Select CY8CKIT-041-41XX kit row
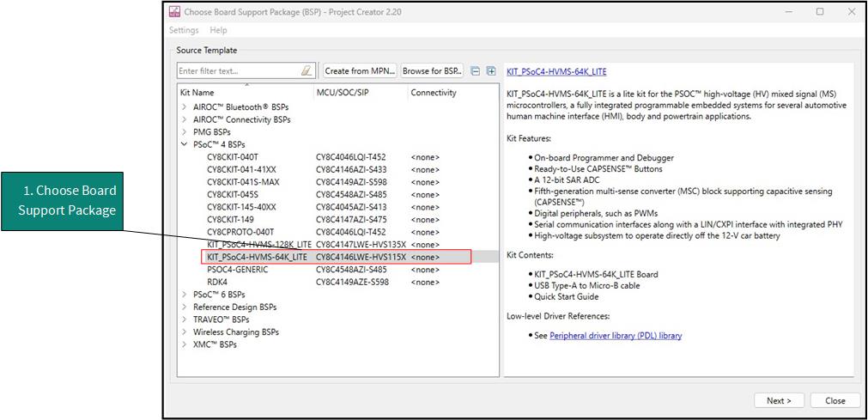 (337, 169)
